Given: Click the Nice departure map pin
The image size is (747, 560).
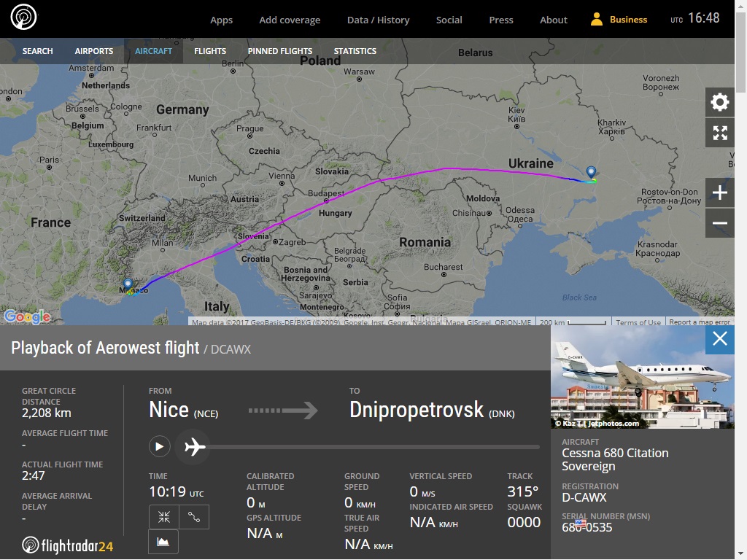Looking at the screenshot, I should [128, 285].
